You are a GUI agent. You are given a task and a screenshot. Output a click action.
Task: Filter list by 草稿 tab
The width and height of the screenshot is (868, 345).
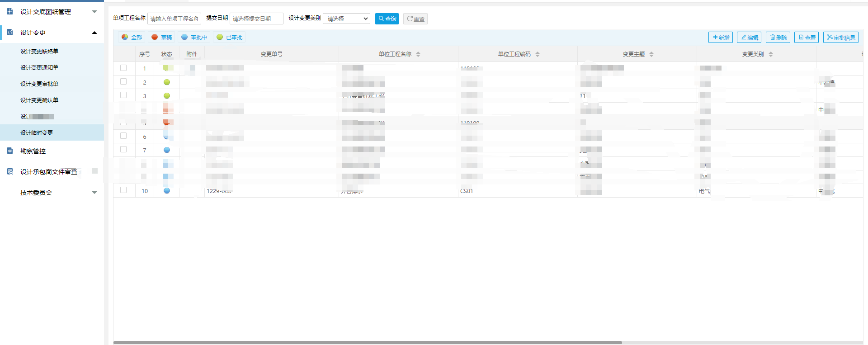(x=161, y=37)
